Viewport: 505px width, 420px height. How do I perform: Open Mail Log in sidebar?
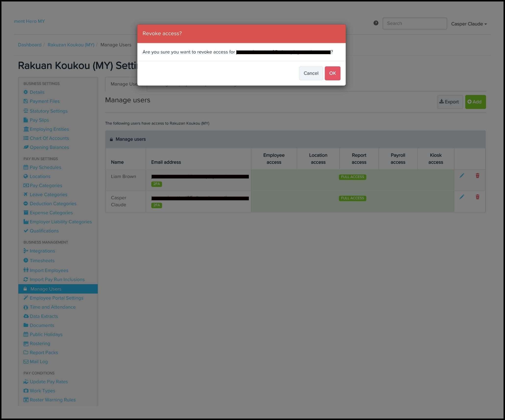coord(39,362)
